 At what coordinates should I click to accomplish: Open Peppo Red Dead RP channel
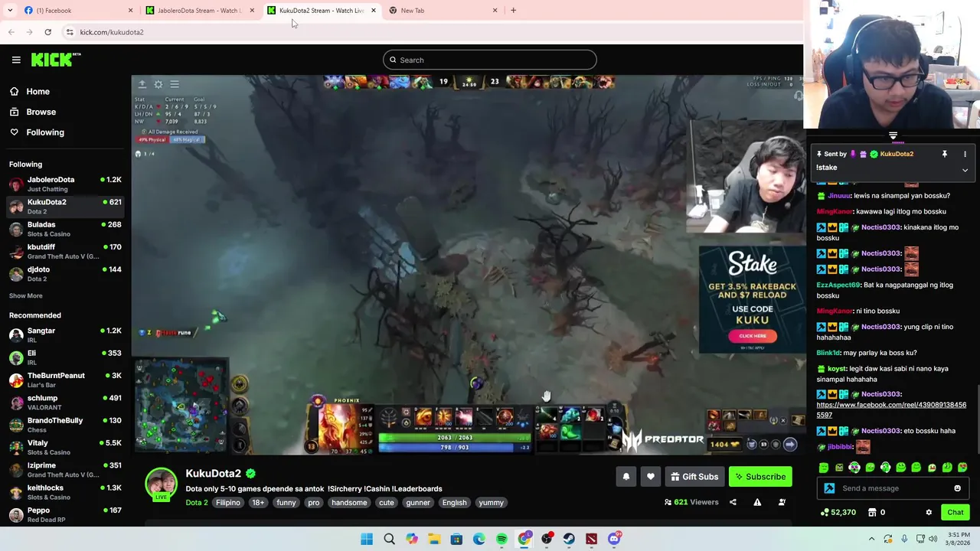[65, 514]
